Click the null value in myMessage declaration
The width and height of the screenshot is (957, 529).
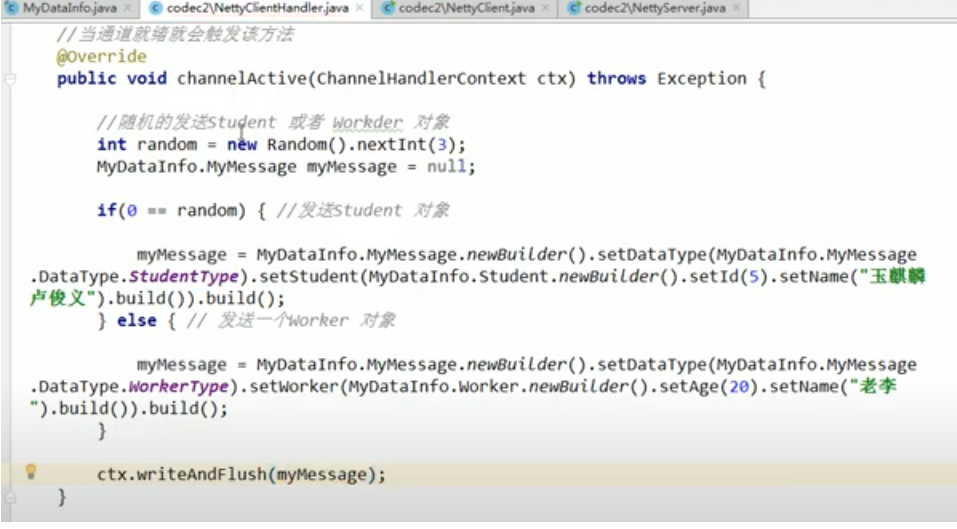tap(446, 167)
